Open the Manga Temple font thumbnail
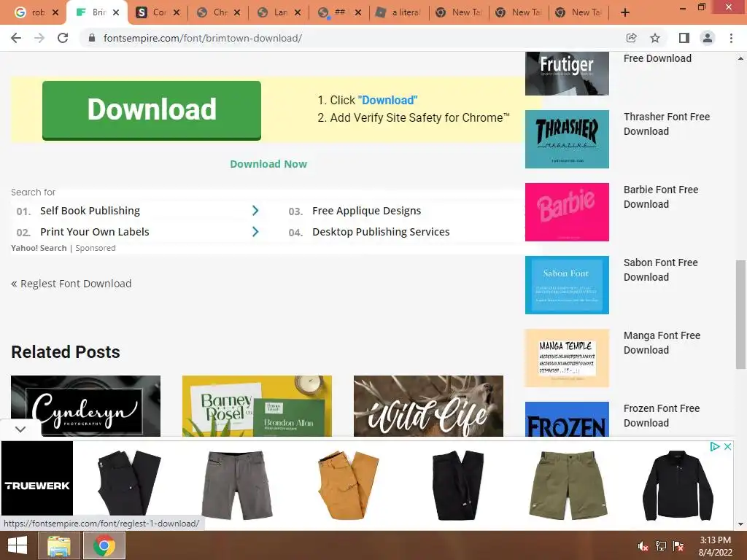Screen dimensions: 747x560 point(567,357)
